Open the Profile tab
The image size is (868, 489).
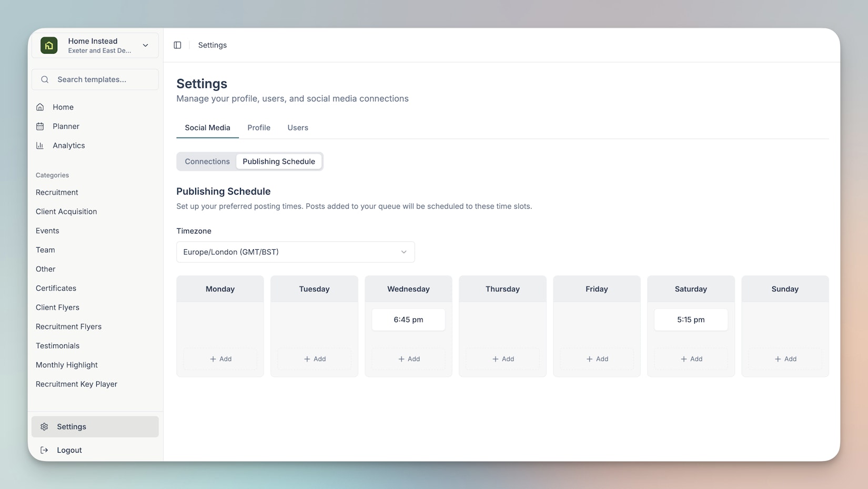259,128
